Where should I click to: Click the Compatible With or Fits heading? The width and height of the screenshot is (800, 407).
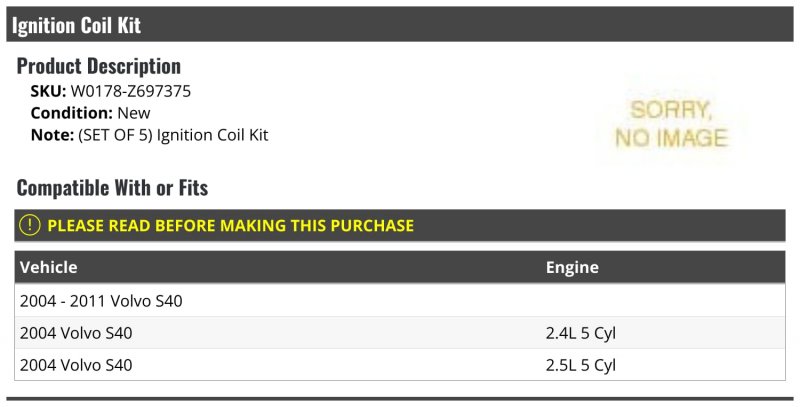coord(112,188)
